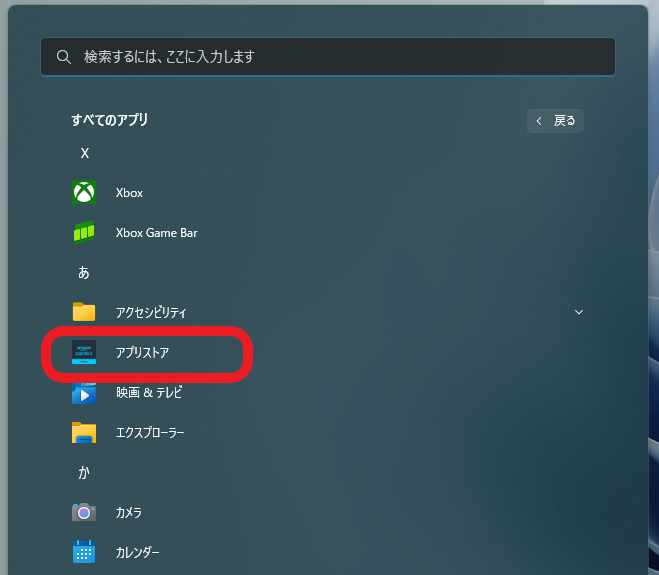Click the 戻る back button

pos(555,121)
